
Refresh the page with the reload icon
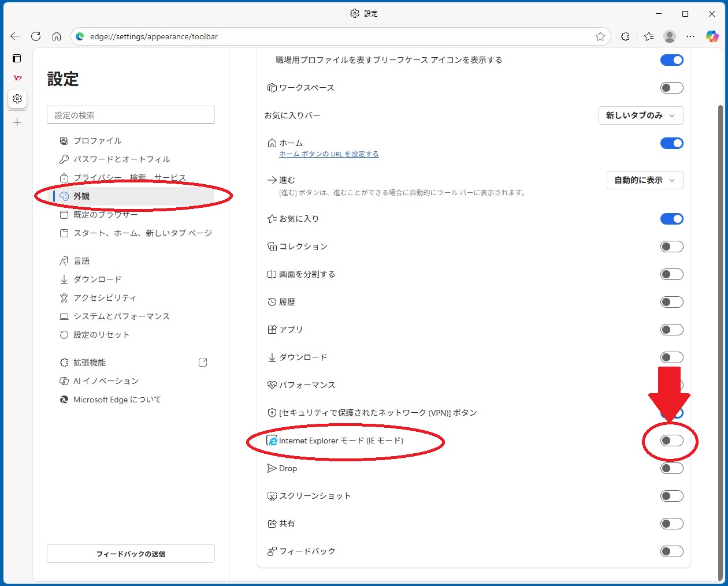coord(36,36)
